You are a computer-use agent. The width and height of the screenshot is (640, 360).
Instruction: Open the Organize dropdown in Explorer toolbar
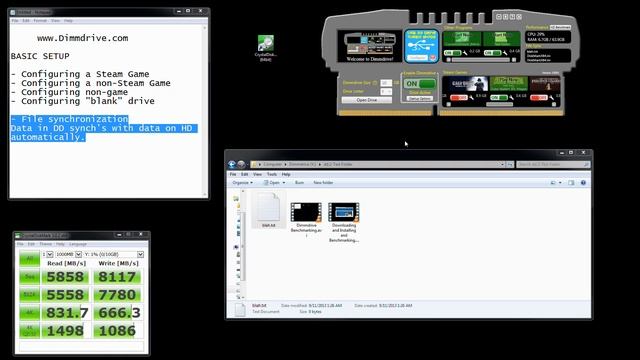tap(242, 182)
